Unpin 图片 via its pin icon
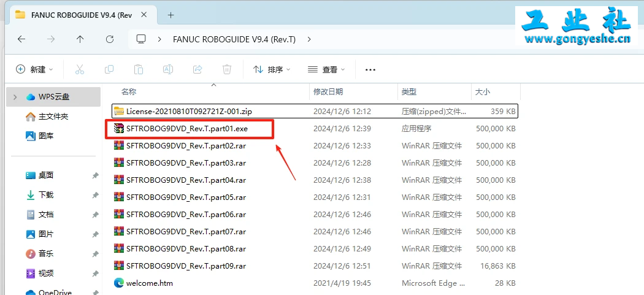Image resolution: width=644 pixels, height=295 pixels. click(95, 235)
